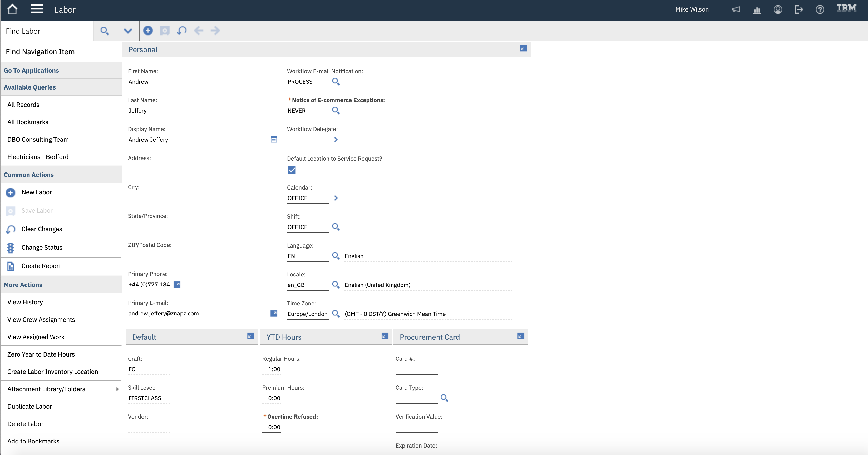Open the reports bar chart icon

[756, 9]
